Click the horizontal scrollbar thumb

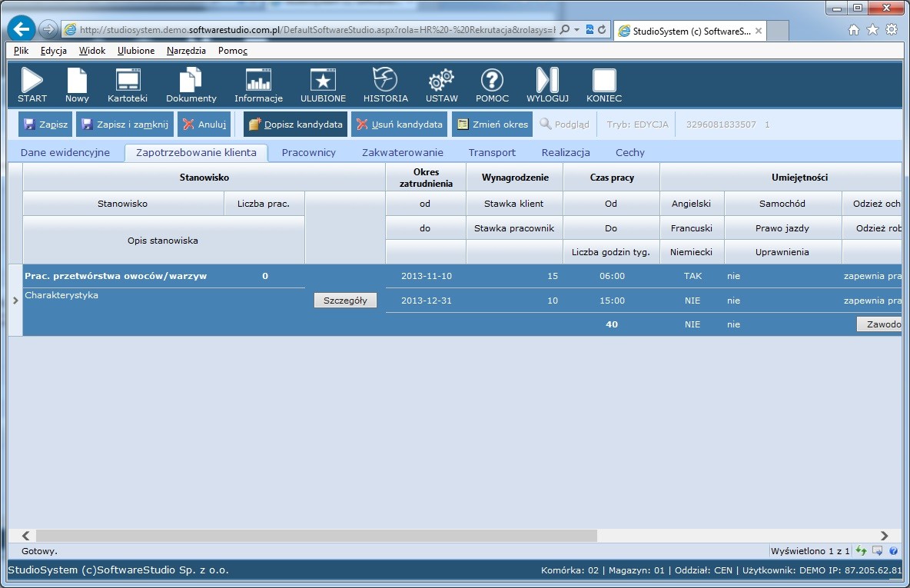317,535
